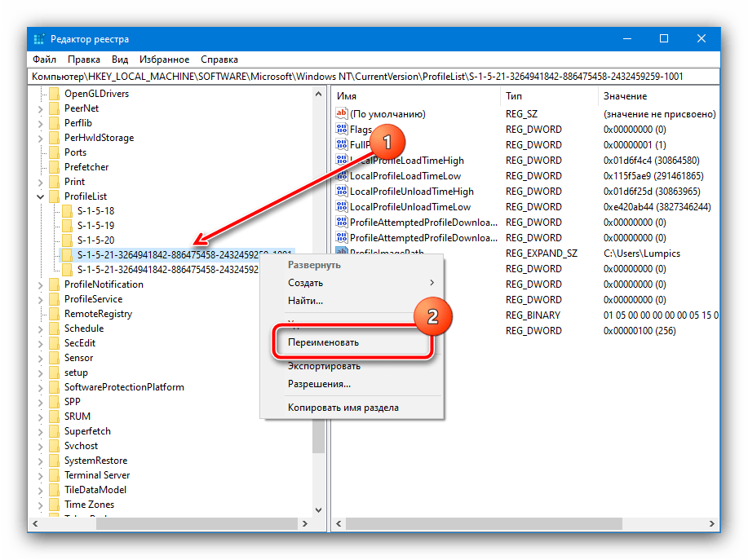
Task: Choose Копировать имя раздела
Action: (352, 408)
